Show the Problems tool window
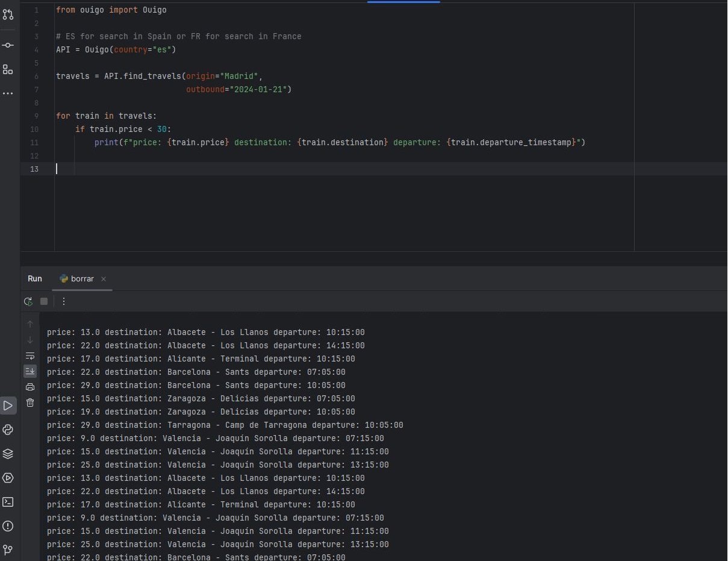The height and width of the screenshot is (561, 728). tap(8, 526)
